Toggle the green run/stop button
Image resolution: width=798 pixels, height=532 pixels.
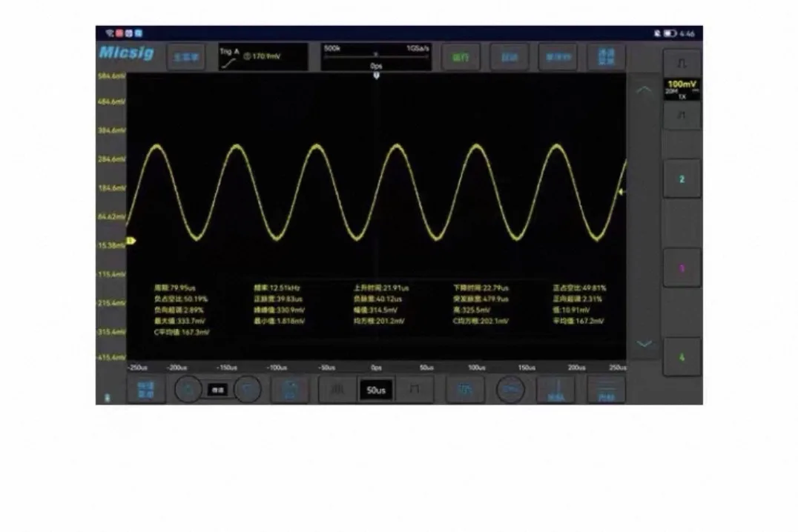(460, 57)
